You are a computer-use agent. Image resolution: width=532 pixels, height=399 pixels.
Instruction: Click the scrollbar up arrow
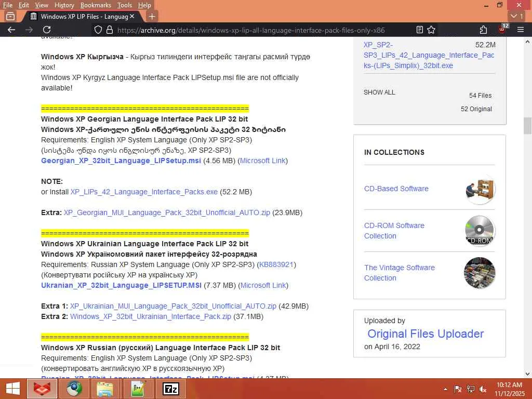coord(527,42)
